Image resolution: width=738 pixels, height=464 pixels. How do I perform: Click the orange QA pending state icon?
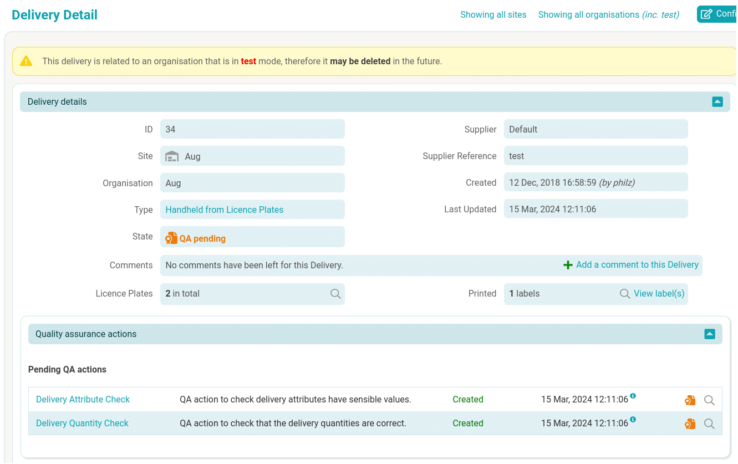(x=171, y=238)
